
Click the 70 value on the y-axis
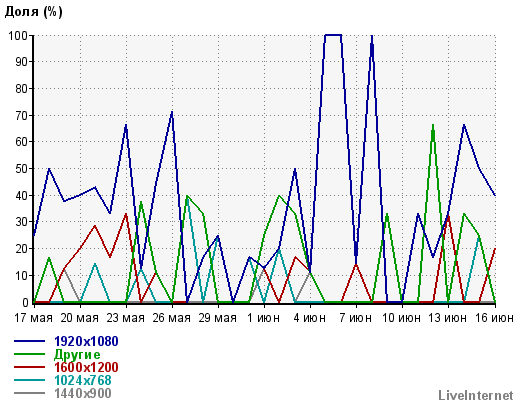[x=22, y=116]
